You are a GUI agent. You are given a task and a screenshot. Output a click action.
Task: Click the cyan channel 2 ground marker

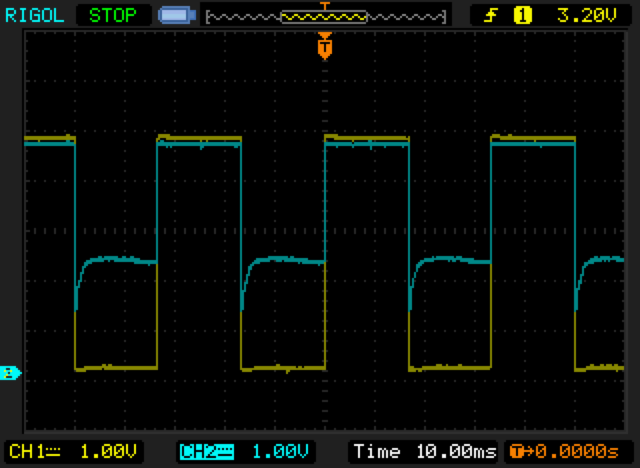(10, 373)
